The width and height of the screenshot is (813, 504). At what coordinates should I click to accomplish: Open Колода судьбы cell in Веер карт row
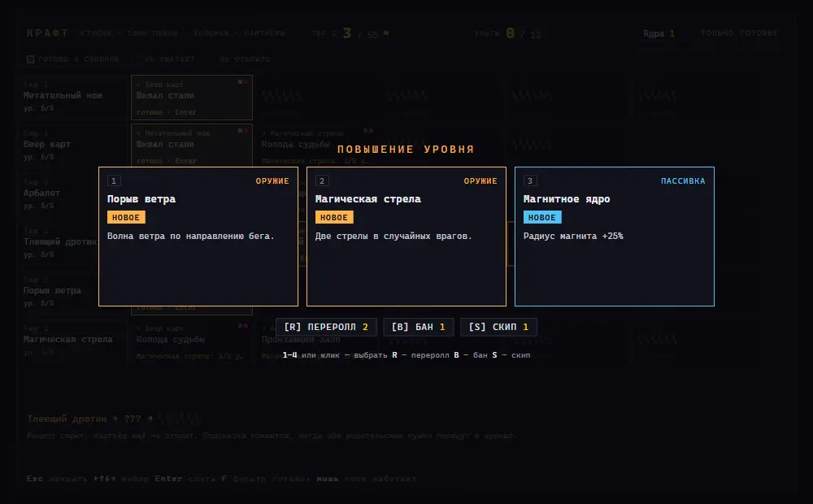click(x=317, y=146)
